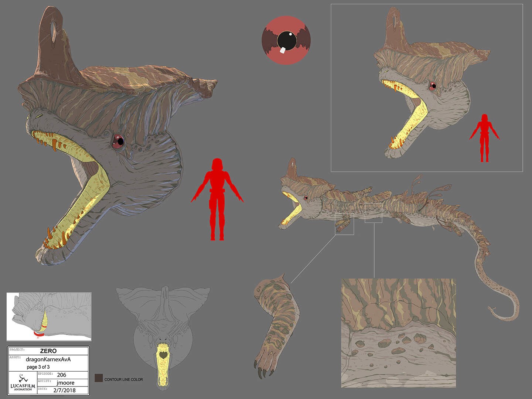The width and height of the screenshot is (532, 399).
Task: Click the small red silhouette in the framed panel
Action: point(484,138)
